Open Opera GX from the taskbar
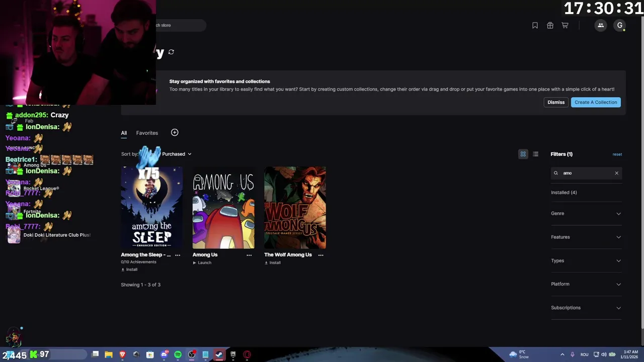Viewport: 644px width, 362px height. pos(247,354)
